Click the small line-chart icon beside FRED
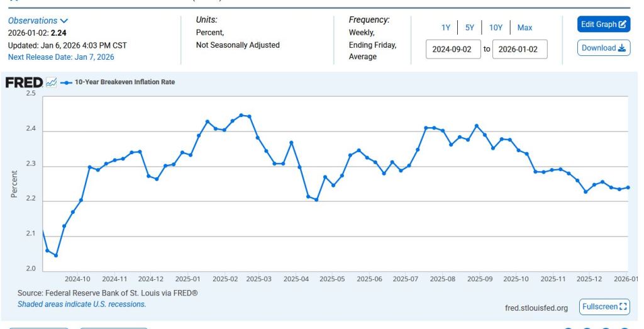The image size is (644, 329). (x=51, y=82)
